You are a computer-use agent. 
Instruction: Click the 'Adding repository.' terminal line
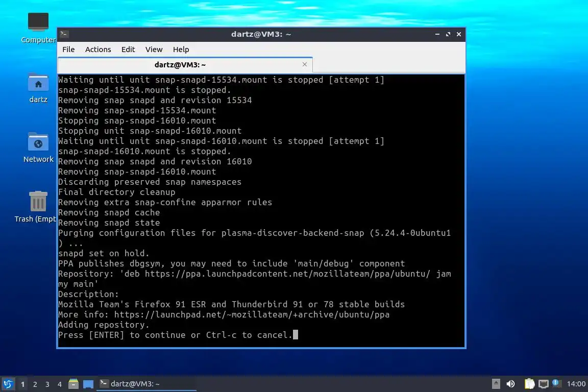[x=104, y=325]
